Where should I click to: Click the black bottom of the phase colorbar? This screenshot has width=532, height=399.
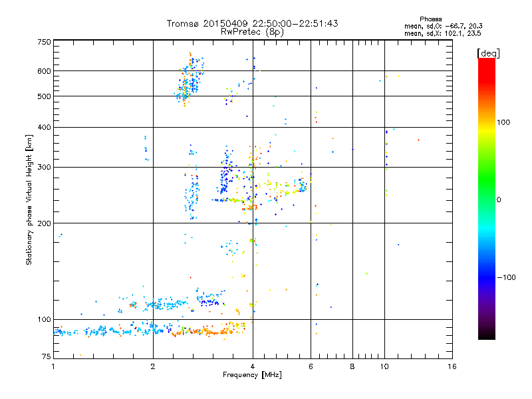pos(487,334)
